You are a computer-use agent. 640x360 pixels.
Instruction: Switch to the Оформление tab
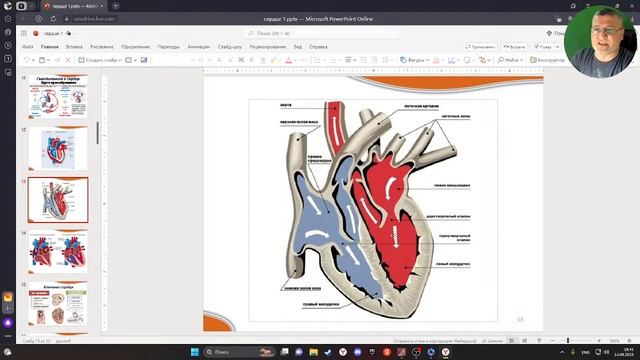click(136, 47)
